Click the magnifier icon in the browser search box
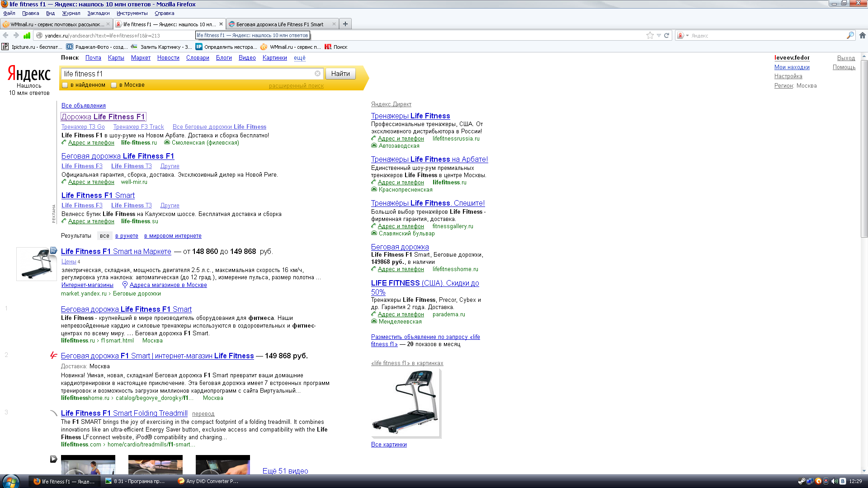Screen dimensions: 868x488 tap(850, 35)
